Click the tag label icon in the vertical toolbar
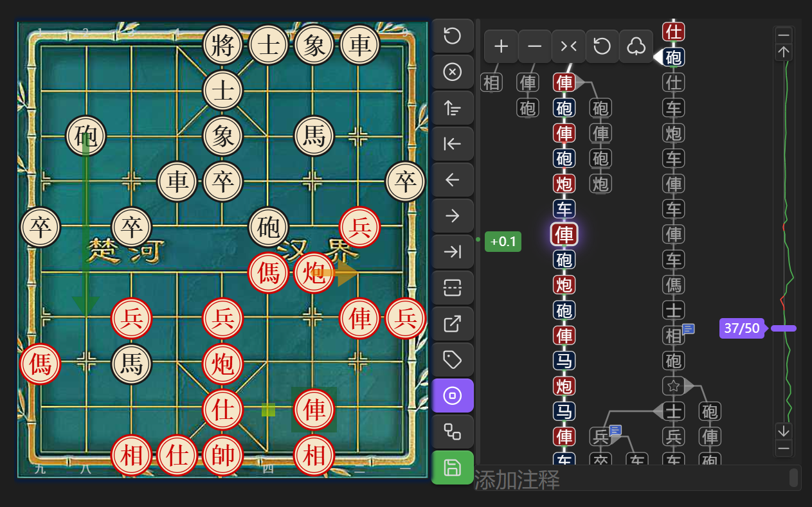This screenshot has width=812, height=507. (453, 359)
